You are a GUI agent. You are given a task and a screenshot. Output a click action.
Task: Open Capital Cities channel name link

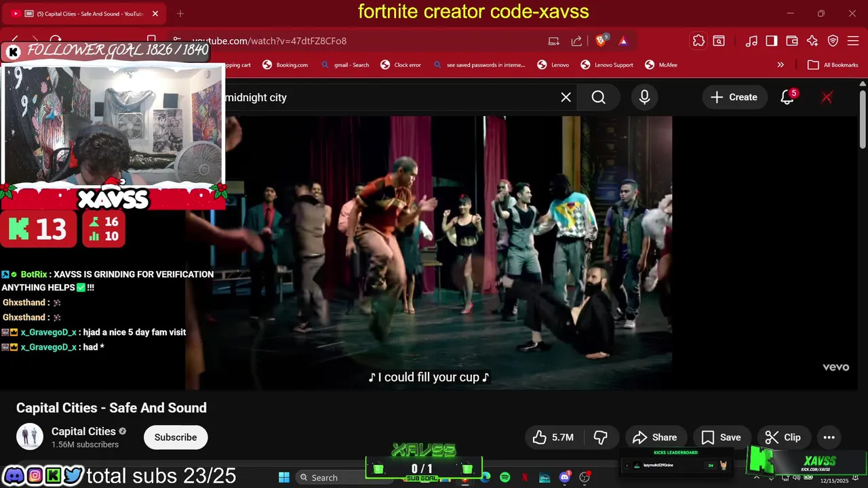click(83, 432)
